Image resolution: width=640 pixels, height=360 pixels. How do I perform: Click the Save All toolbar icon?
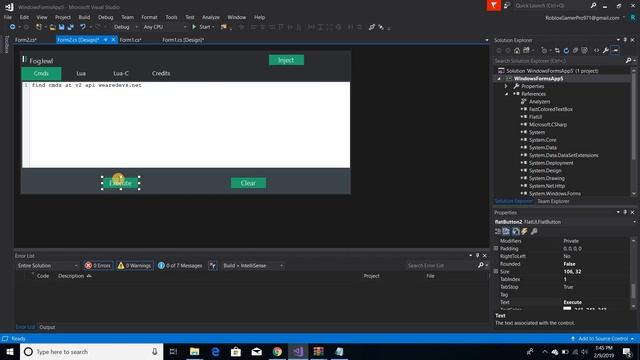[71, 27]
